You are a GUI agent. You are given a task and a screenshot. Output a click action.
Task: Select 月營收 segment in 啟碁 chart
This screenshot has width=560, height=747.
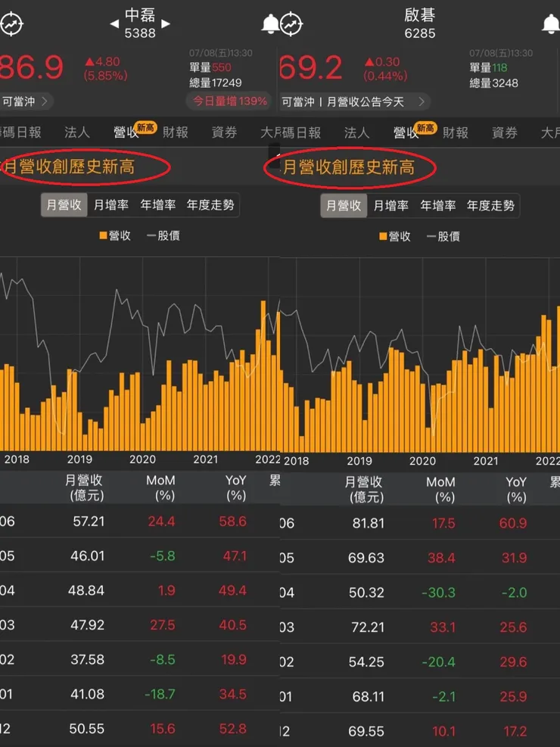point(344,205)
